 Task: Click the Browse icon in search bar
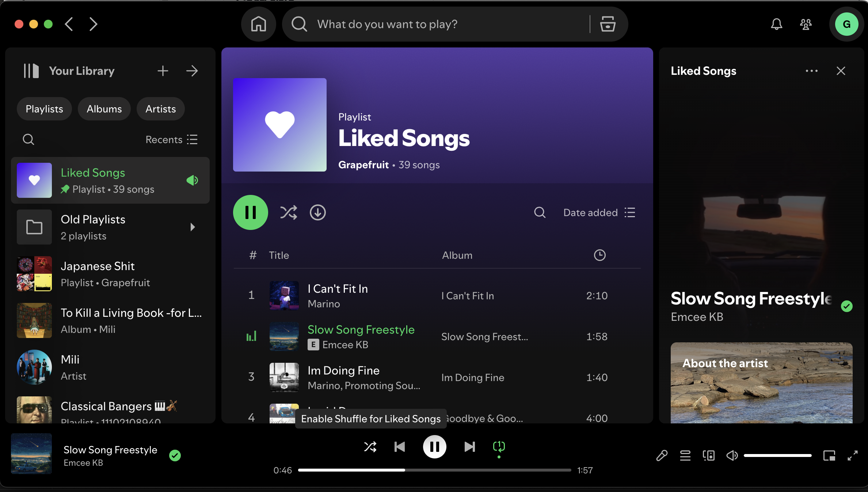(x=608, y=24)
